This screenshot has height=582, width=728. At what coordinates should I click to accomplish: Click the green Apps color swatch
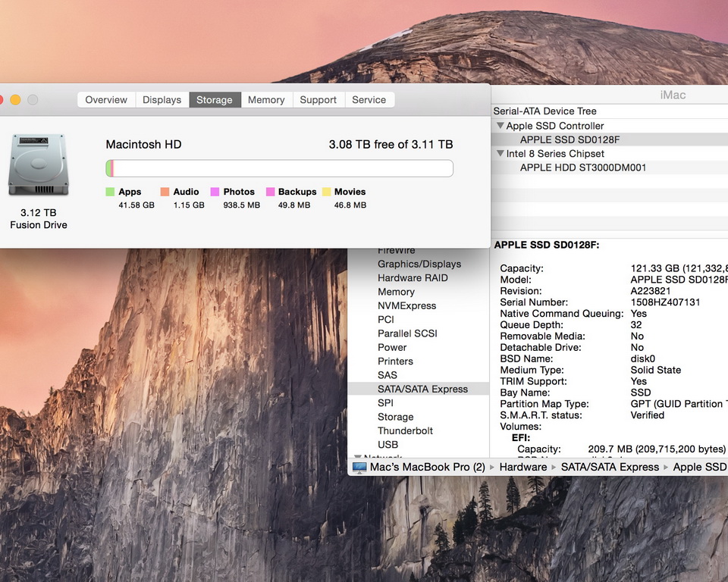[x=110, y=192]
